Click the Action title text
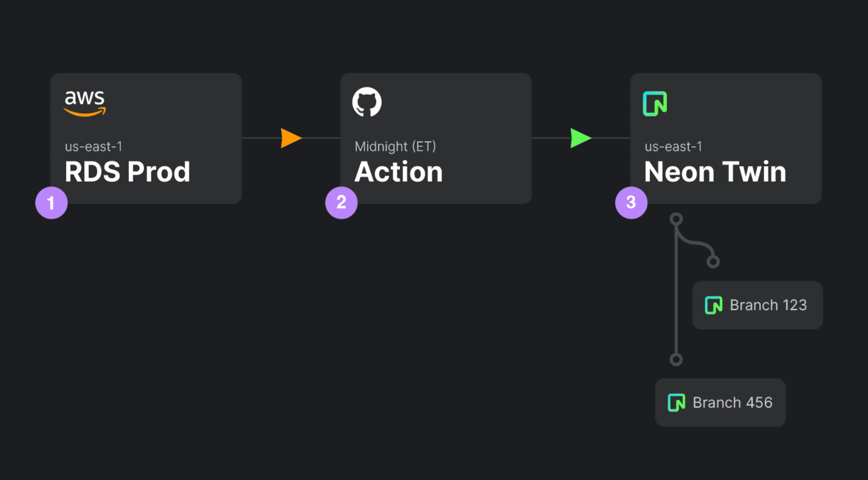The image size is (868, 480). point(399,172)
